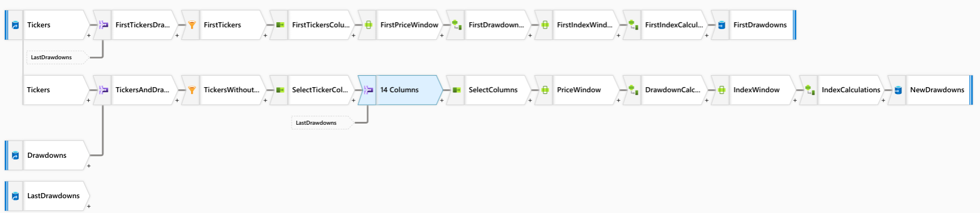Click the plus button below Drawdowns source
The image size is (980, 213).
[x=89, y=166]
